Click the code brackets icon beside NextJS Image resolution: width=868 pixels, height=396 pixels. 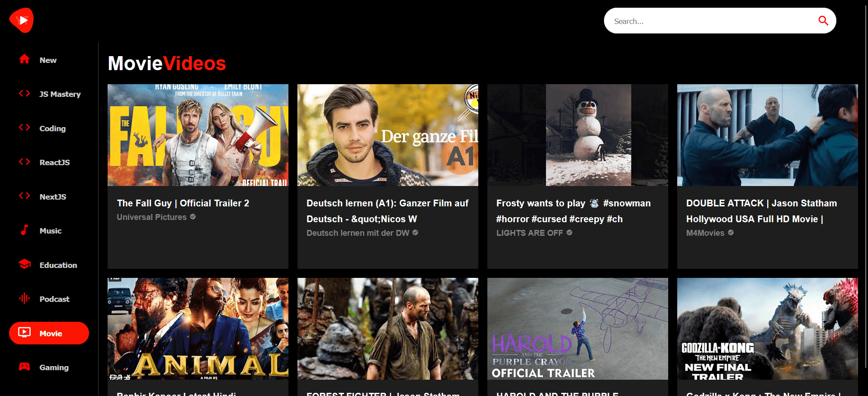(x=24, y=196)
